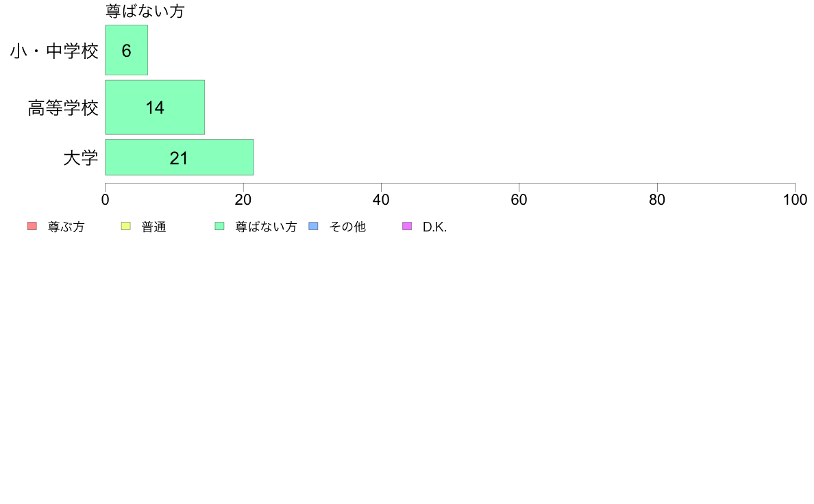The image size is (814, 504).
Task: Click the 高等学校 category label
Action: 63,108
